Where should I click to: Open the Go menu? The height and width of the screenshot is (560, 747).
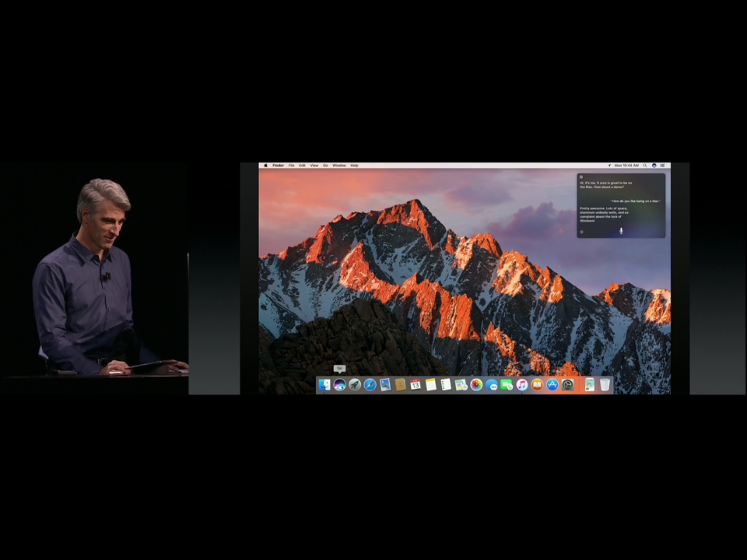[x=325, y=166]
